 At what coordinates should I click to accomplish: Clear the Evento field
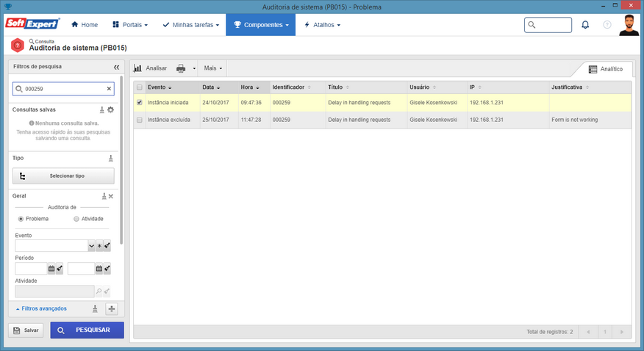click(x=107, y=246)
